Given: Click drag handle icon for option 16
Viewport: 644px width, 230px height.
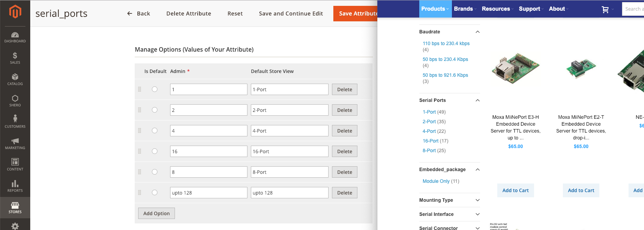Looking at the screenshot, I should pyautogui.click(x=140, y=151).
